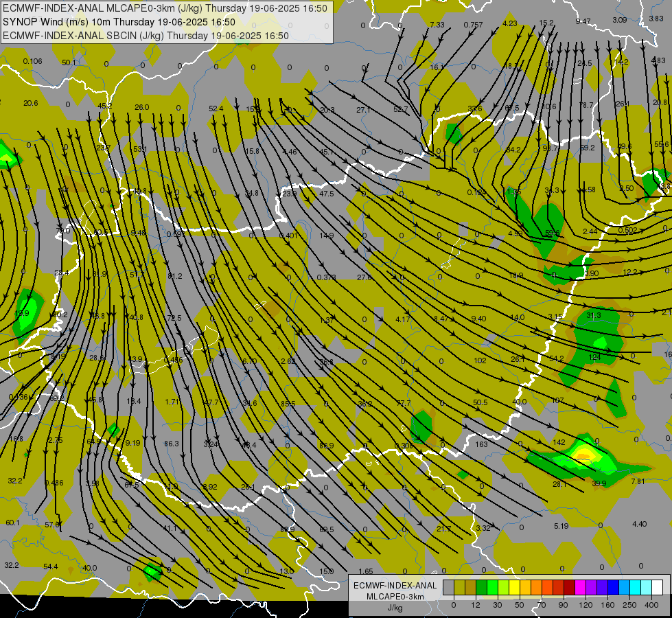Click the map value 0.106

coord(32,61)
